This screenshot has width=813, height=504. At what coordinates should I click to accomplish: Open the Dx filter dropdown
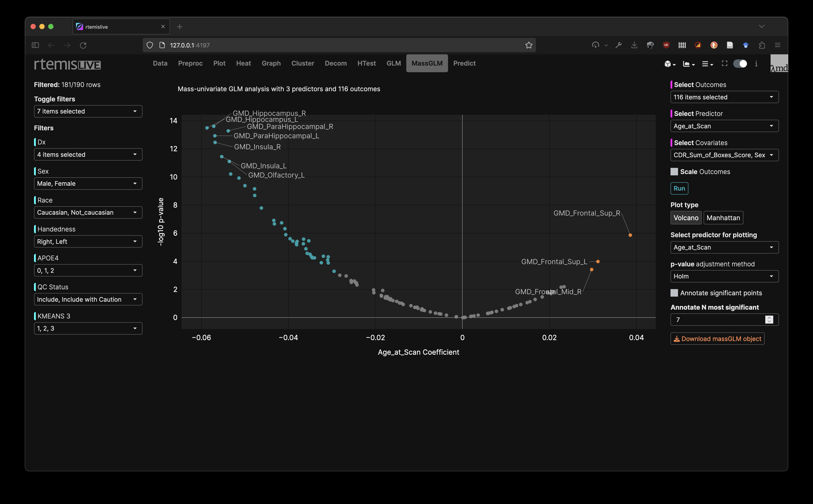[x=88, y=155]
